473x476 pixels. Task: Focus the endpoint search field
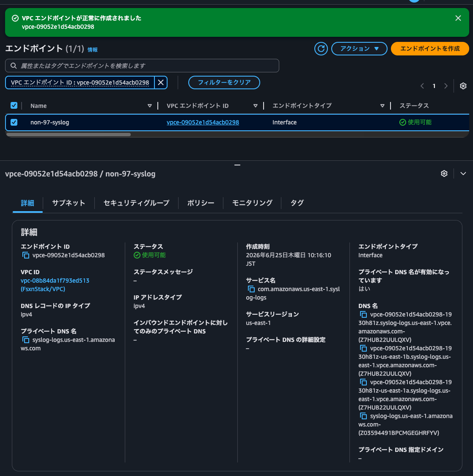click(x=142, y=66)
